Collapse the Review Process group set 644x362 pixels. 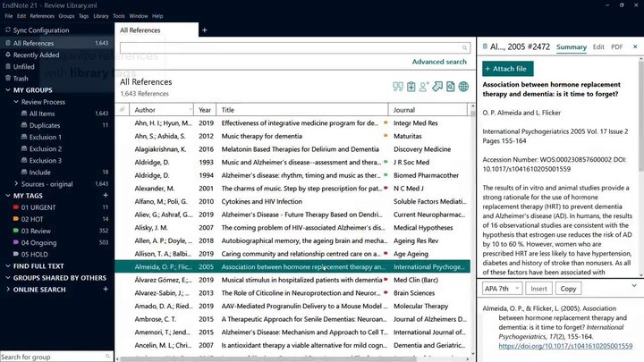(16, 101)
